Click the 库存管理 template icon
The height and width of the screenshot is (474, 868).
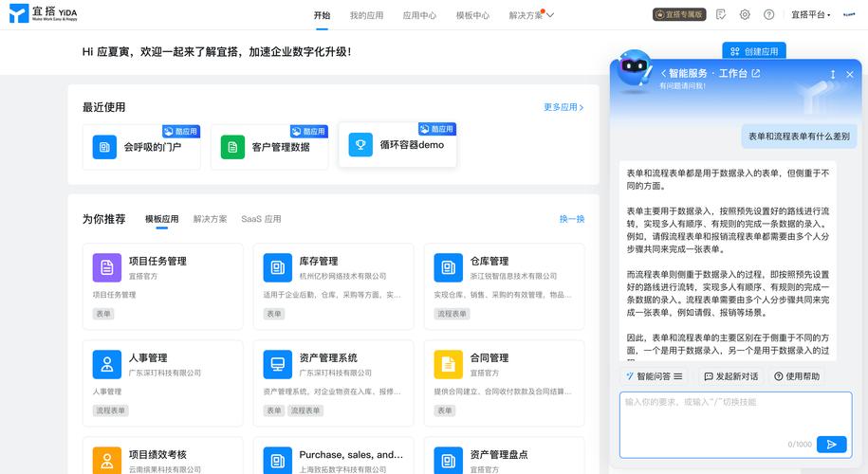click(x=277, y=267)
